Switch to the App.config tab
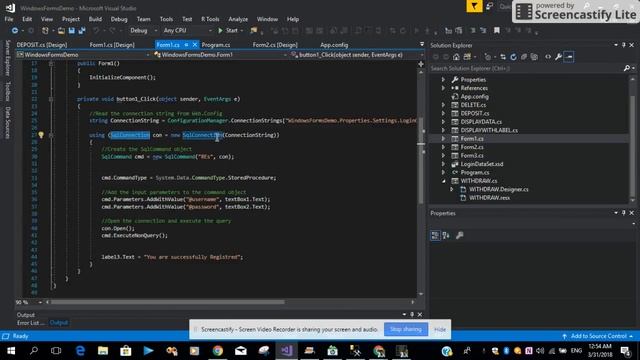Image resolution: width=640 pixels, height=360 pixels. click(x=334, y=45)
